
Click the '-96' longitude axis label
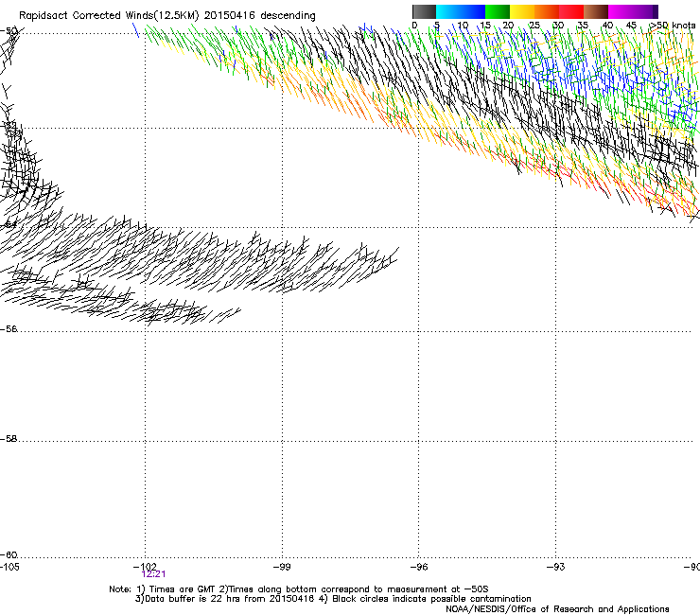(x=419, y=567)
